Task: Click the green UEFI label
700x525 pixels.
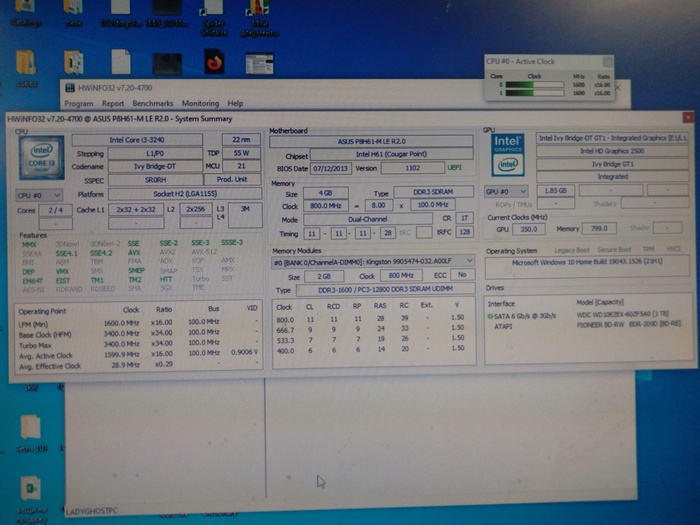Action: coord(454,168)
